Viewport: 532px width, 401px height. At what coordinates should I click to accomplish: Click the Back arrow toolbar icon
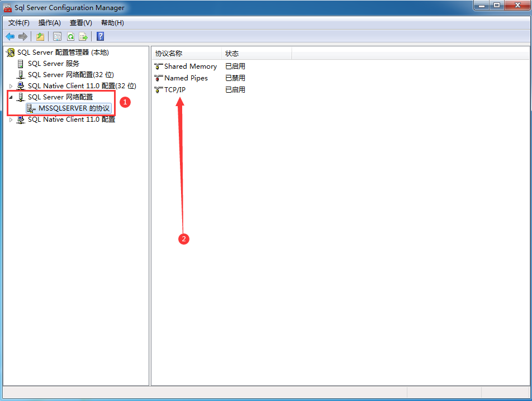point(10,36)
